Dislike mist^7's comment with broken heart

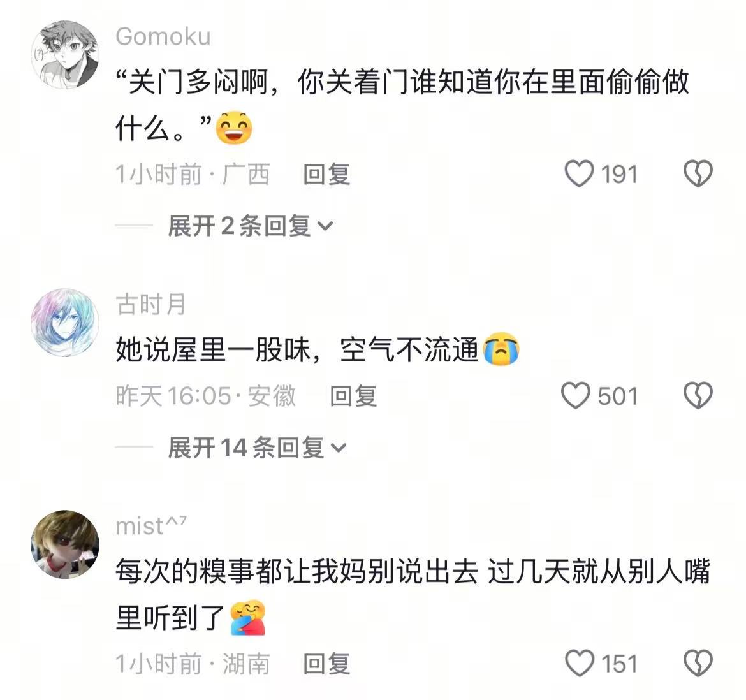[698, 663]
